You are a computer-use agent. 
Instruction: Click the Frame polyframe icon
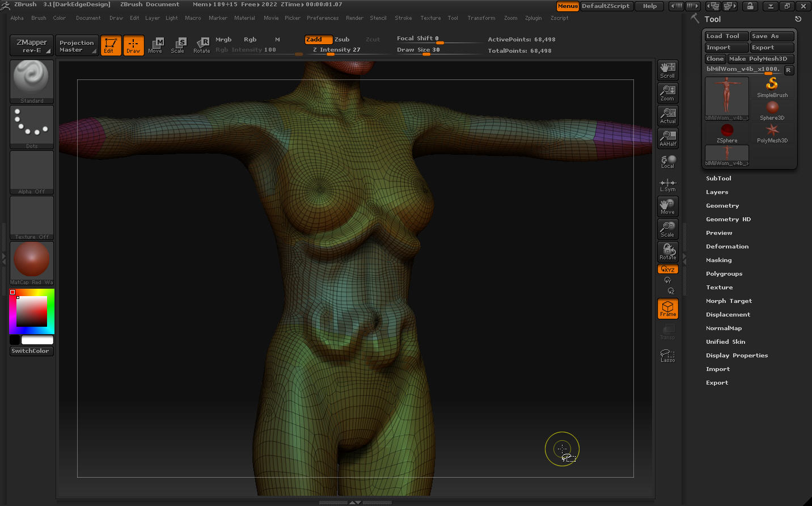point(668,309)
